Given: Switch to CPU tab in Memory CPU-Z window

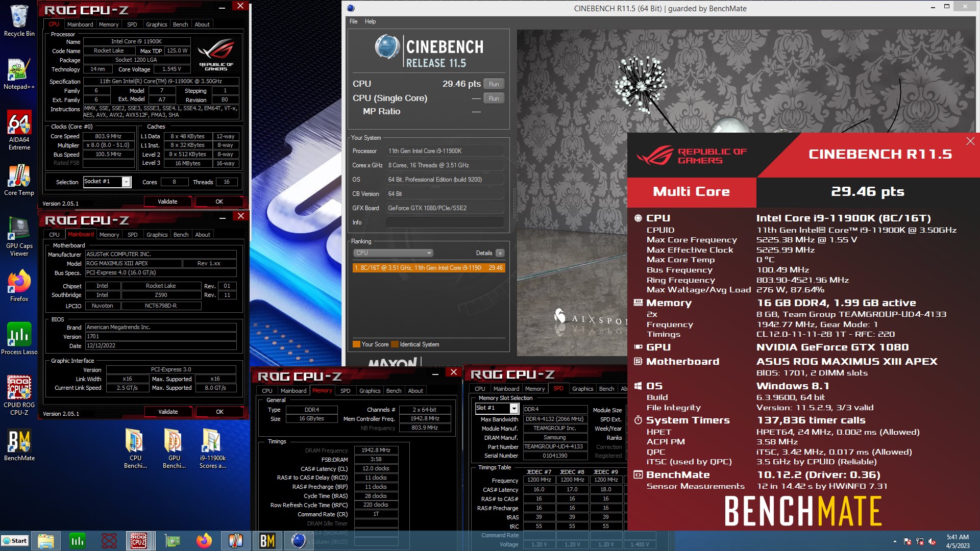Looking at the screenshot, I should [x=267, y=391].
